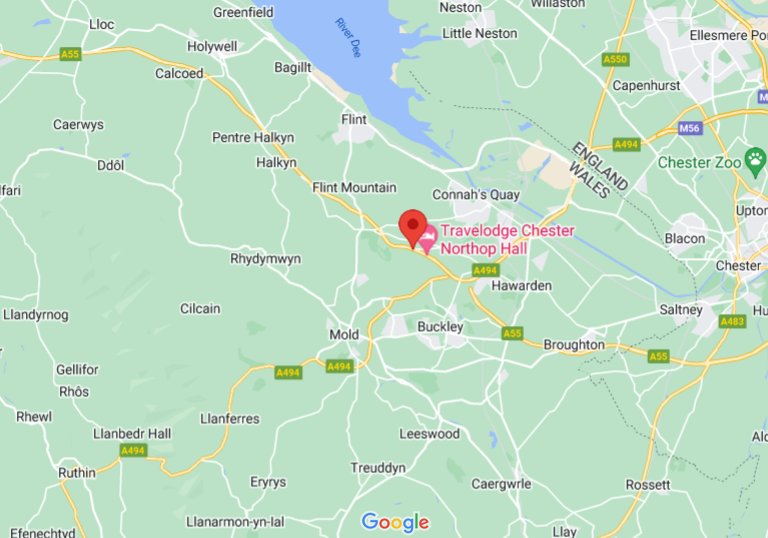Select the Connah's Quay town label

[476, 195]
